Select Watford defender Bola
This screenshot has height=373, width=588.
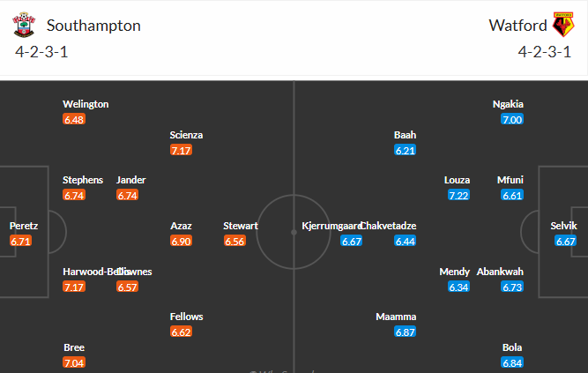(512, 347)
